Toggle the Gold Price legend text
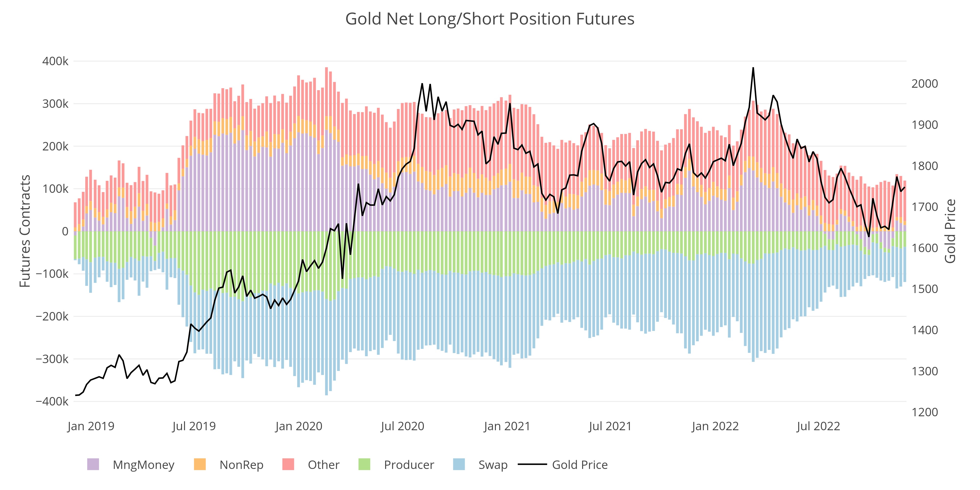Viewport: 980px width, 490px height. [579, 465]
